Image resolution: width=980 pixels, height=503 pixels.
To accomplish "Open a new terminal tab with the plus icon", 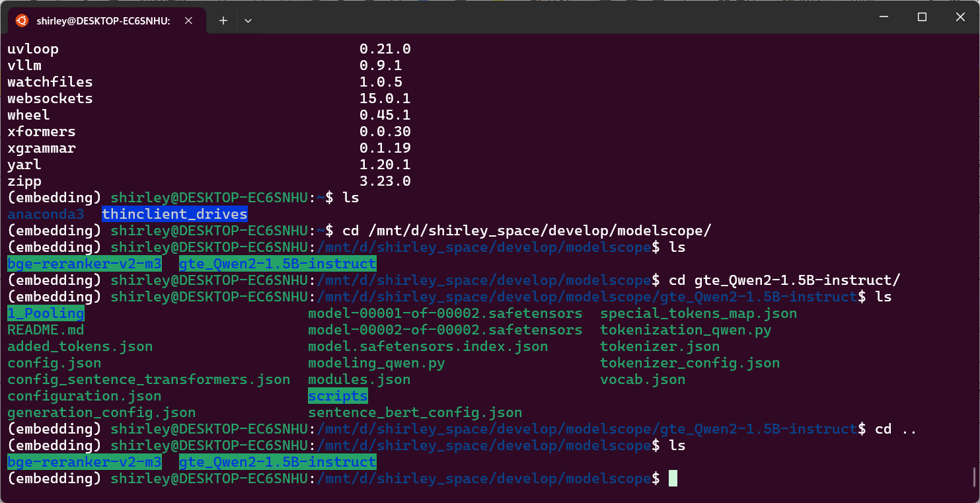I will coord(223,20).
